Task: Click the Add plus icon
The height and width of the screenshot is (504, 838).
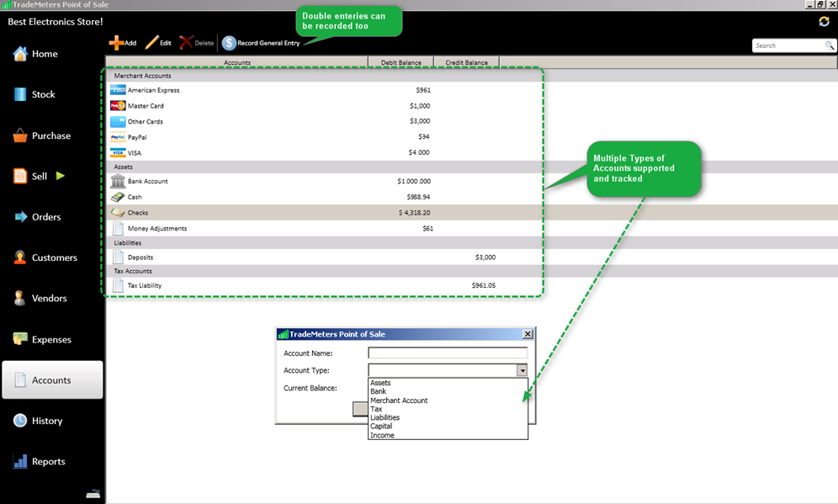Action: (x=116, y=43)
